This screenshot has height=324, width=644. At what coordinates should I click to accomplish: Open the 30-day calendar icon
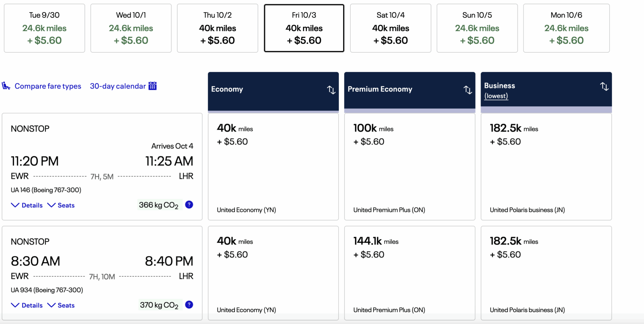click(152, 86)
